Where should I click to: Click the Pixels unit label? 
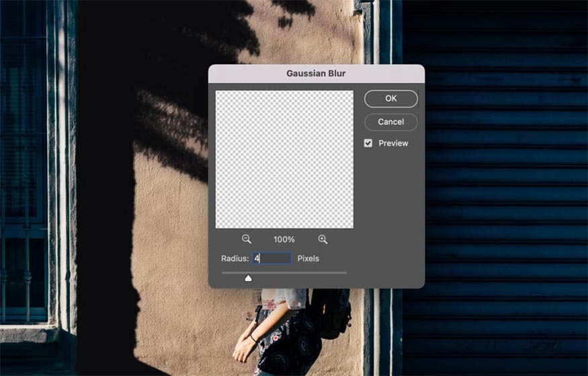pyautogui.click(x=308, y=258)
